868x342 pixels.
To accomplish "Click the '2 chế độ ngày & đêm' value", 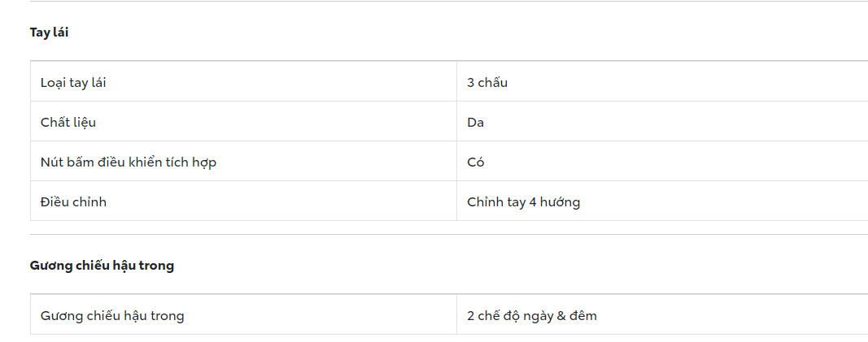I will point(532,315).
